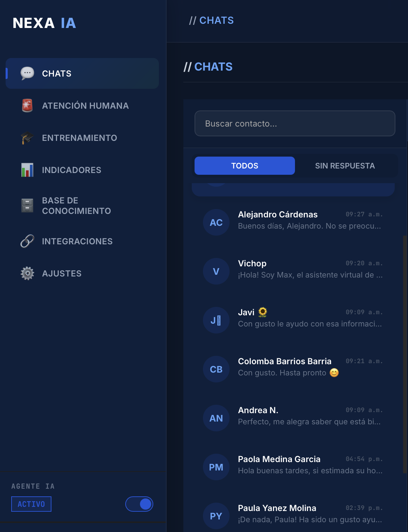Click preview "Con gusto le ayudo con esa informaci..."
This screenshot has height=532, width=408.
click(310, 324)
